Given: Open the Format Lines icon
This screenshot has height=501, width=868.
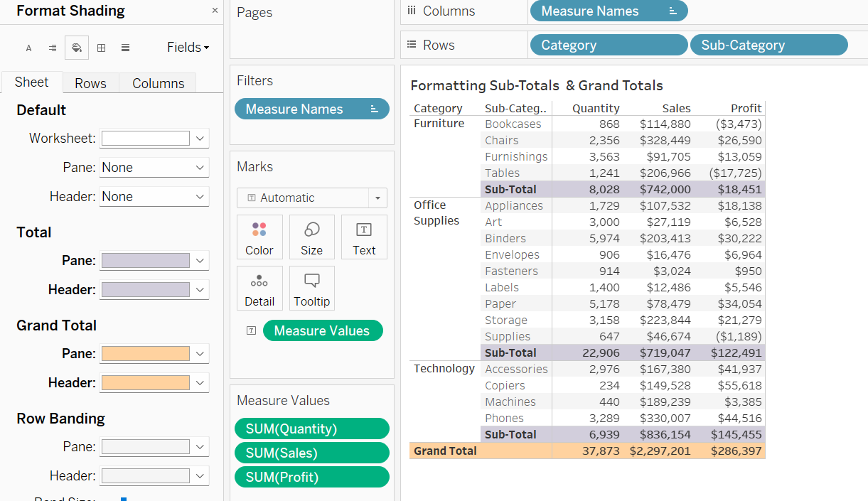Looking at the screenshot, I should [x=124, y=47].
